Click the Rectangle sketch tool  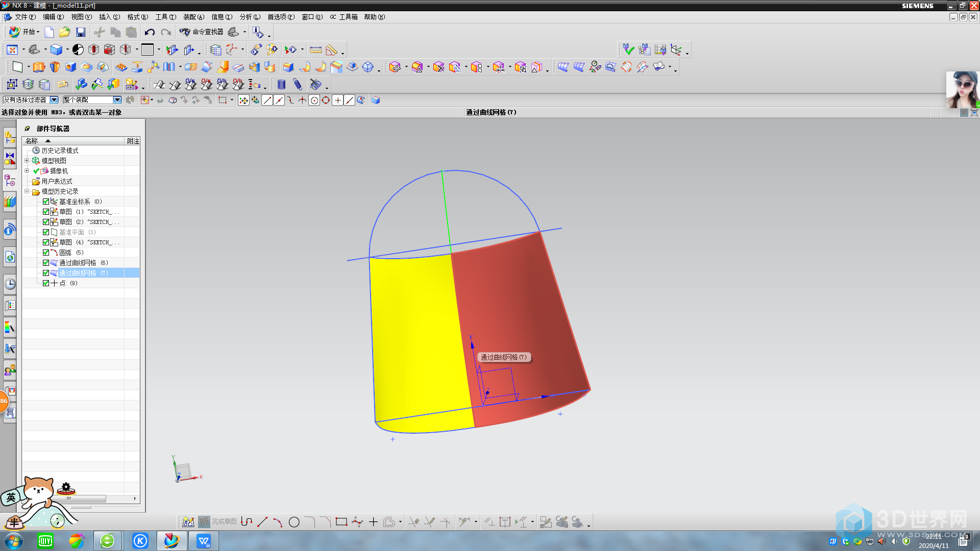[x=341, y=522]
